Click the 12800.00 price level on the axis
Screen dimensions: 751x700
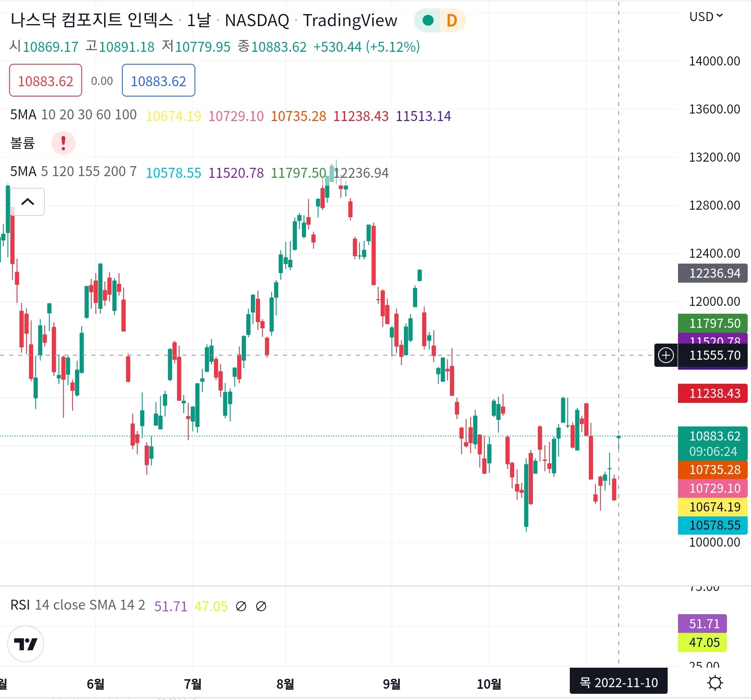pyautogui.click(x=715, y=206)
